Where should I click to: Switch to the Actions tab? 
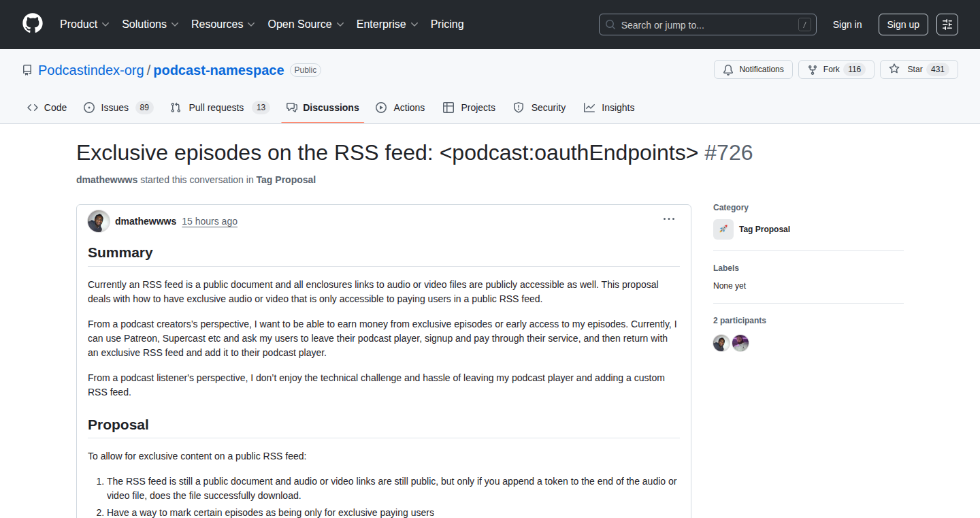click(x=400, y=108)
